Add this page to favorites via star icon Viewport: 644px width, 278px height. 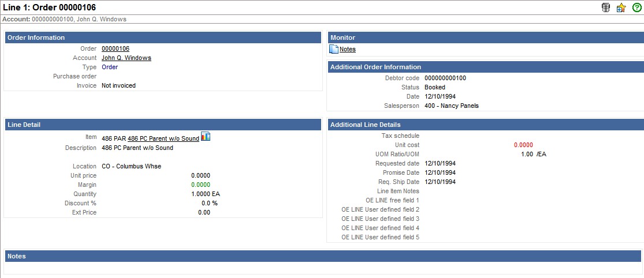coord(621,7)
